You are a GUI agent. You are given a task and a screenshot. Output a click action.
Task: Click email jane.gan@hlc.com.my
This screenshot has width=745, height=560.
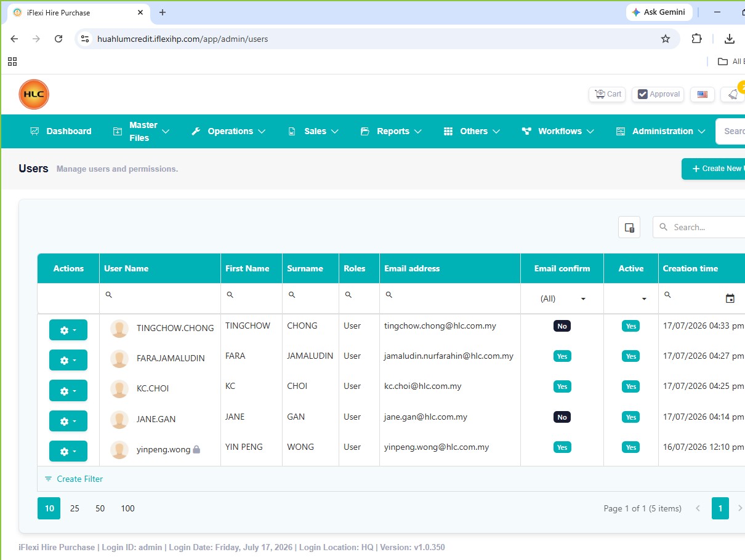click(x=426, y=417)
